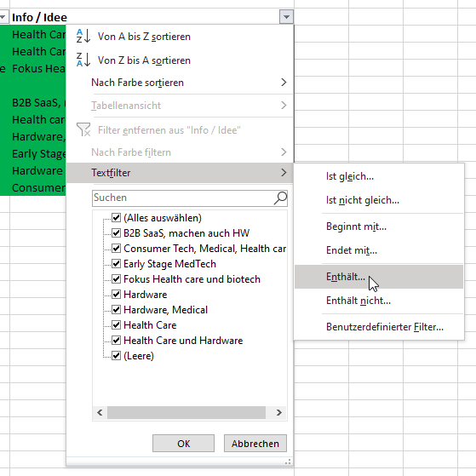Screen dimensions: 476x476
Task: Confirm the filter with OK button
Action: (183, 443)
